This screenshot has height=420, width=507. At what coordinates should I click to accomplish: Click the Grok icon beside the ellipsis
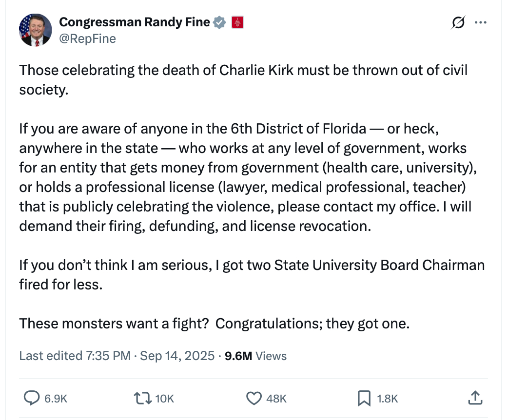tap(458, 22)
